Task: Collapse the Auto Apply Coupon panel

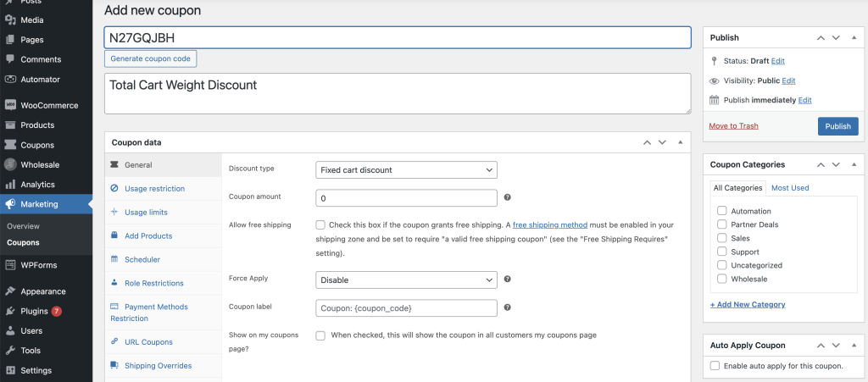Action: tap(854, 345)
